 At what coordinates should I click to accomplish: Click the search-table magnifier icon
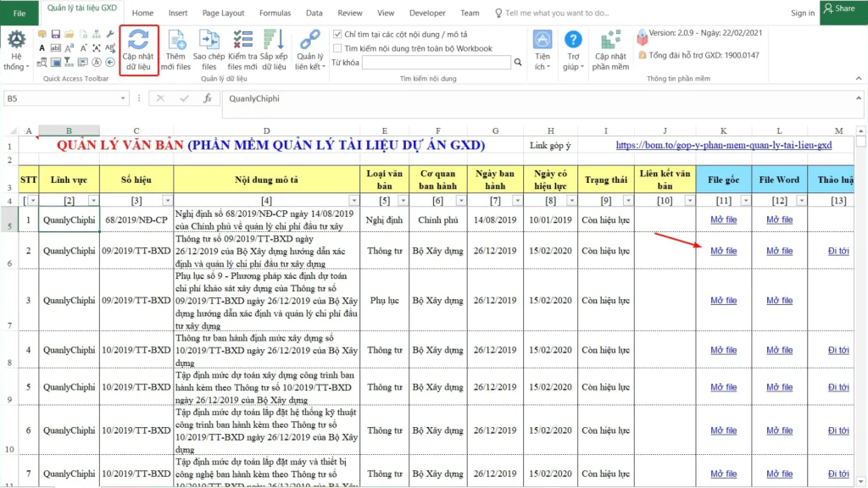point(42,62)
